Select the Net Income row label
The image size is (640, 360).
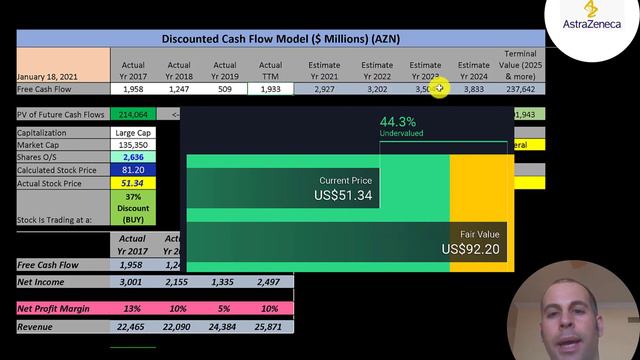click(63, 282)
